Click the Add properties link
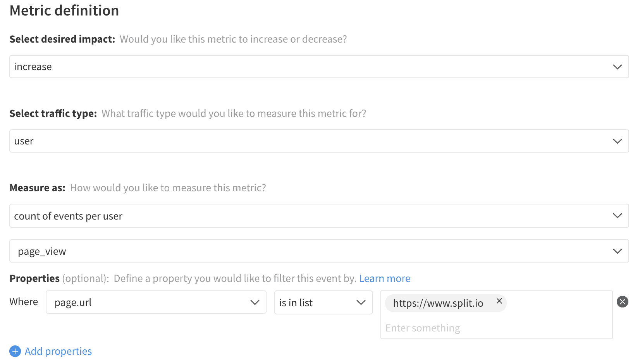 (58, 351)
